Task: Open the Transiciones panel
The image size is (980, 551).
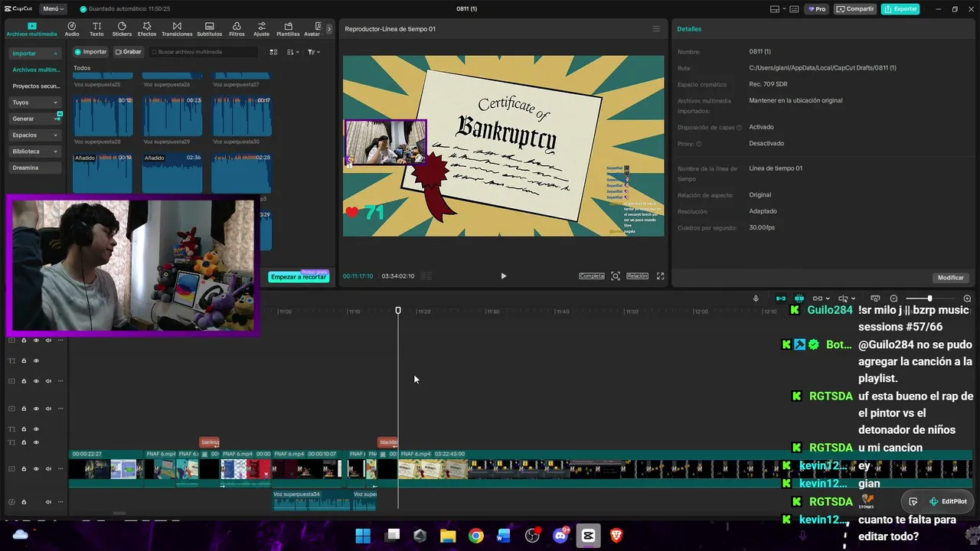Action: [177, 29]
